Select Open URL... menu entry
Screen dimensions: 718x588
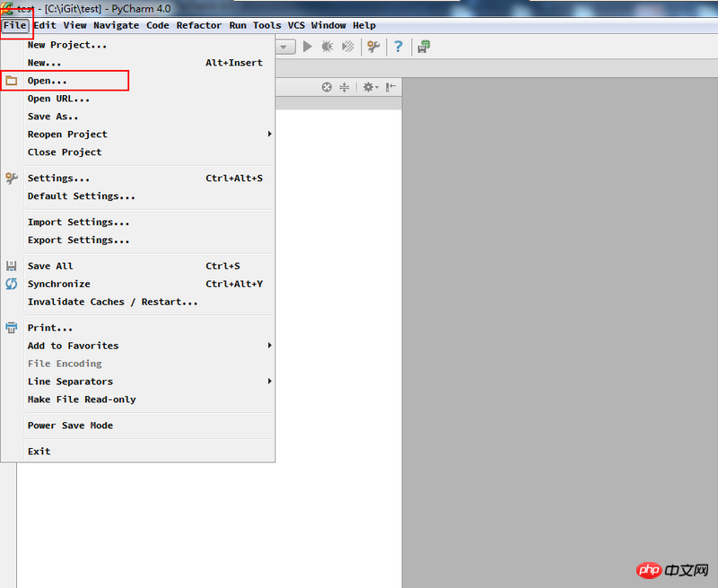click(137, 99)
